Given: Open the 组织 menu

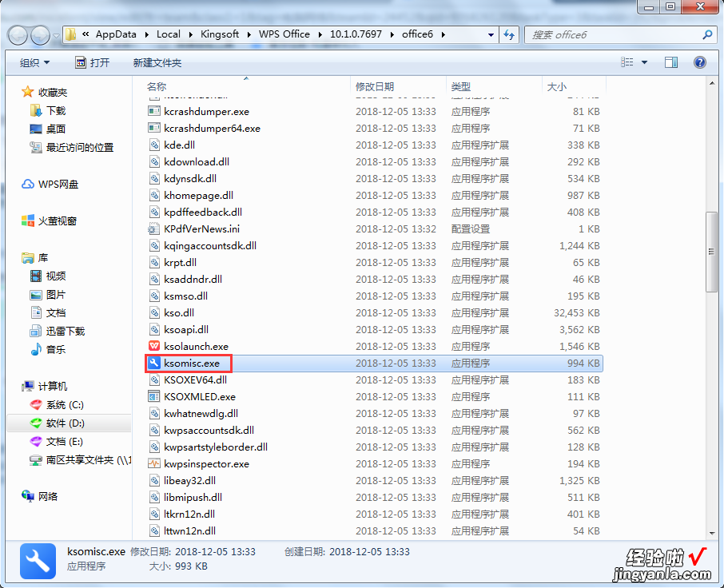Looking at the screenshot, I should coord(34,62).
